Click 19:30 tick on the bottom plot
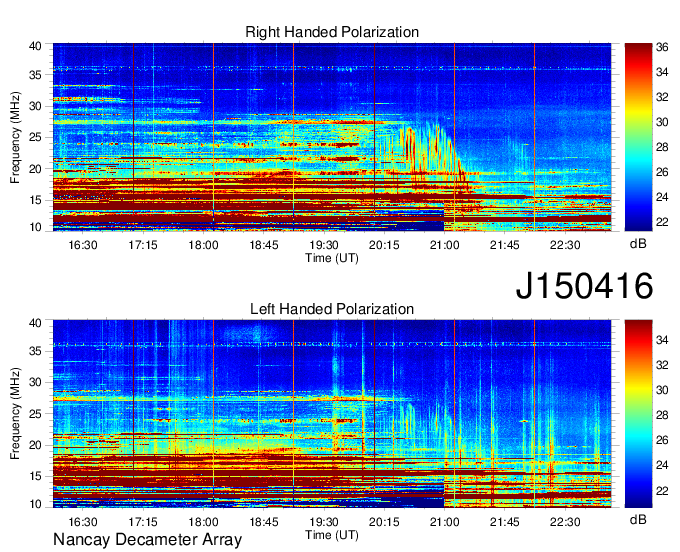Image resolution: width=680 pixels, height=552 pixels. coord(324,522)
